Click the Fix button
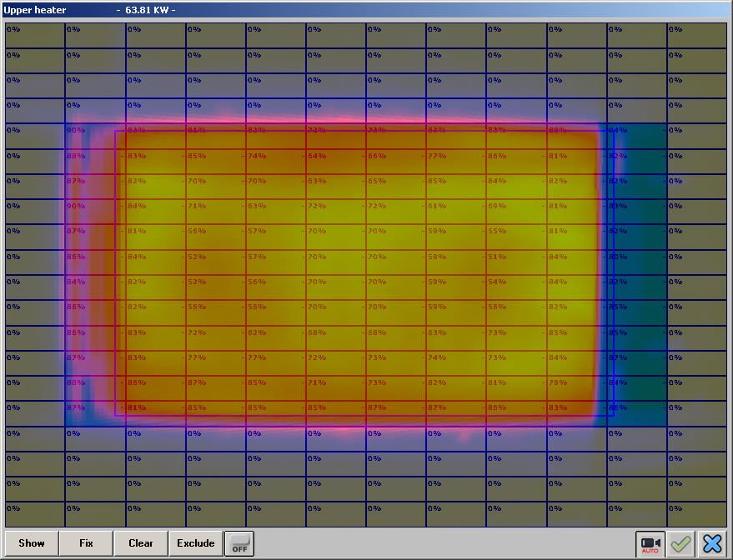733x560 pixels. pos(86,543)
